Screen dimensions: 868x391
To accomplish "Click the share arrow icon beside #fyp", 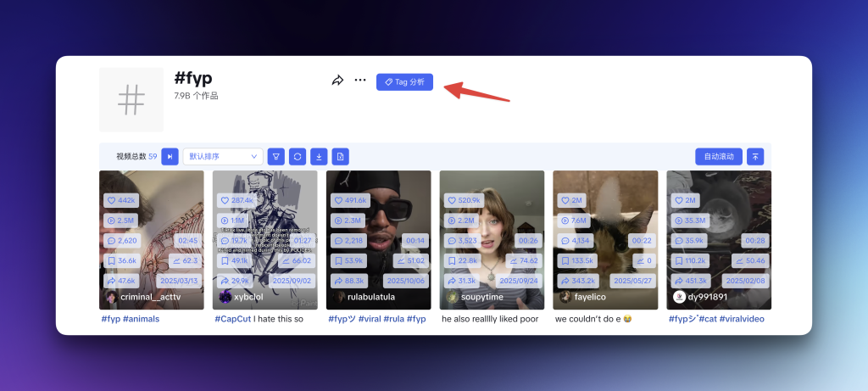I will [337, 81].
